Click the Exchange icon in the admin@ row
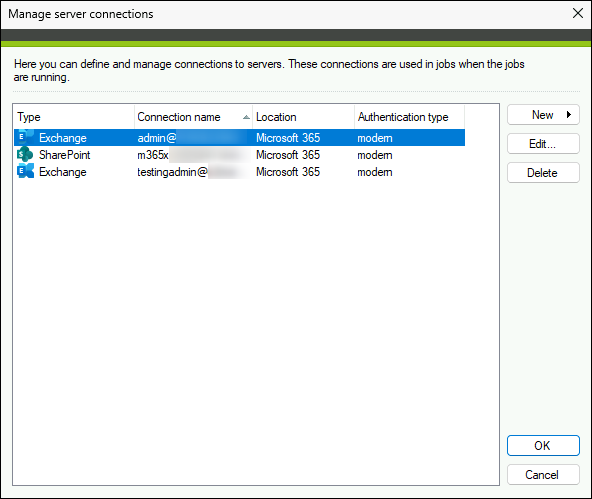The image size is (592, 499). [25, 137]
